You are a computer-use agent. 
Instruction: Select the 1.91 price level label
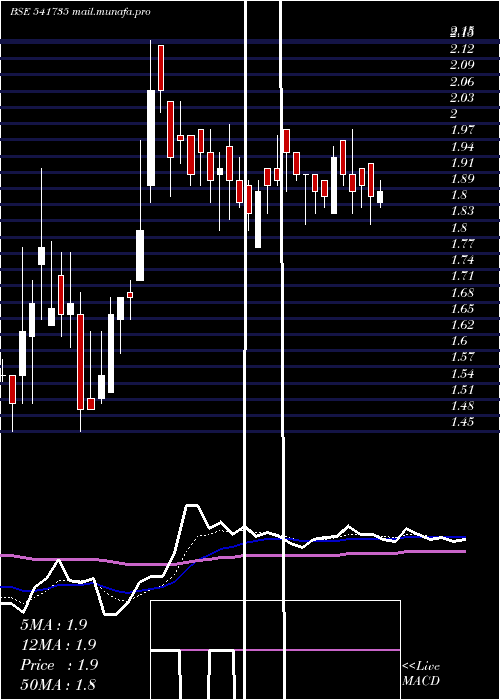point(462,162)
